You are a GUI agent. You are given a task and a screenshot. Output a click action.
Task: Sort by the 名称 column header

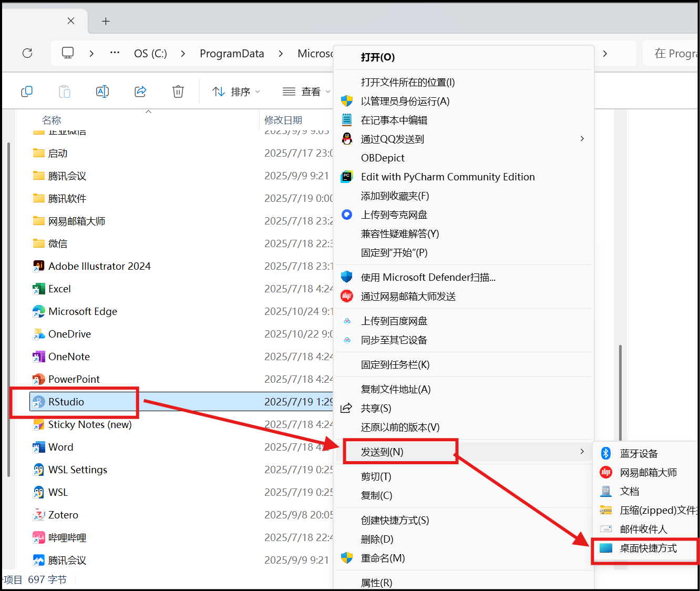point(52,120)
